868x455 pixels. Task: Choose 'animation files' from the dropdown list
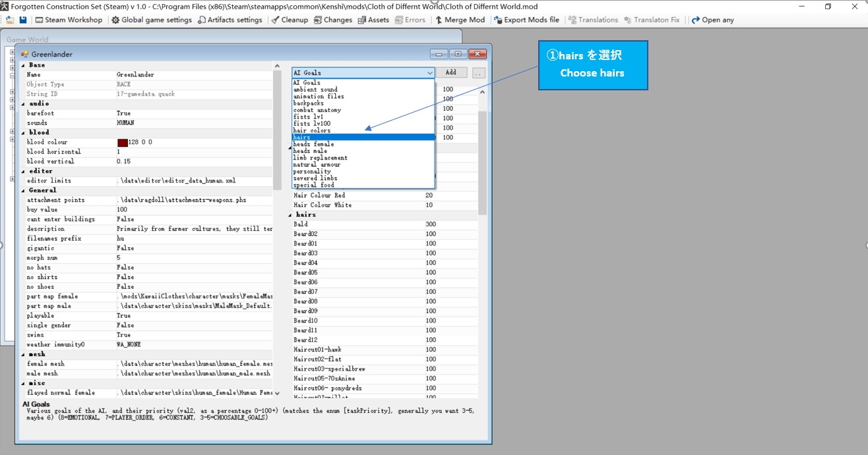[x=363, y=96]
